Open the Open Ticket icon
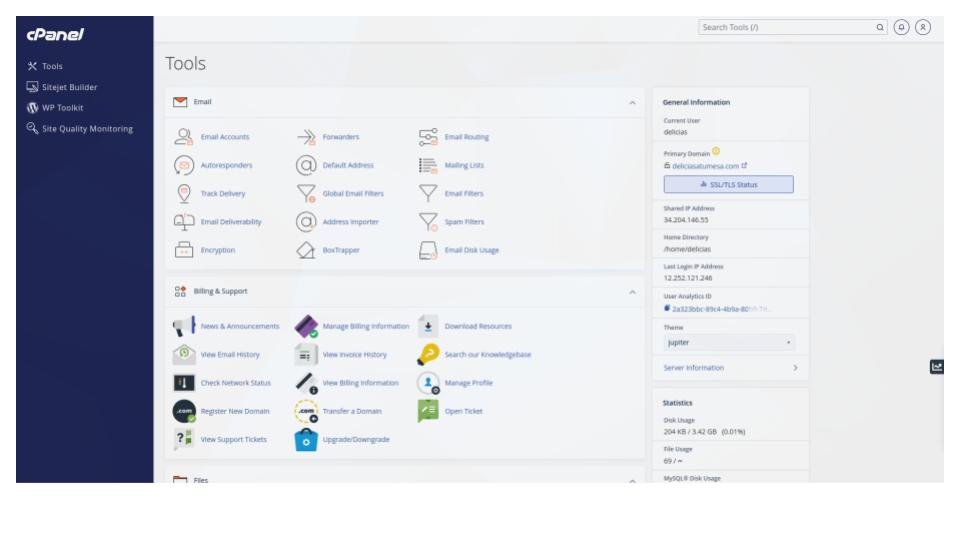The width and height of the screenshot is (960, 540). click(x=428, y=411)
